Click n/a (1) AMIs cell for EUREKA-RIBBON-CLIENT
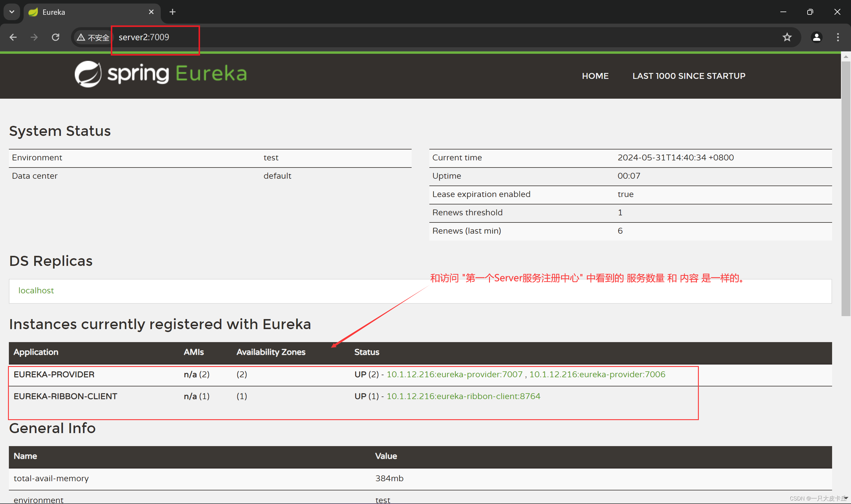Image resolution: width=851 pixels, height=504 pixels. (x=196, y=396)
